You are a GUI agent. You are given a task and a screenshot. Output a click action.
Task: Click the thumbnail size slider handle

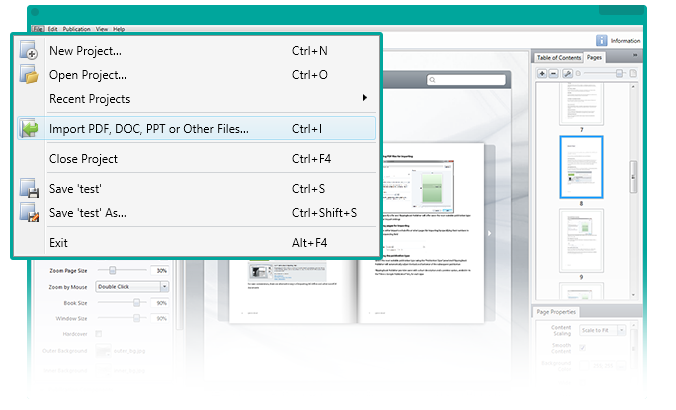pyautogui.click(x=619, y=74)
